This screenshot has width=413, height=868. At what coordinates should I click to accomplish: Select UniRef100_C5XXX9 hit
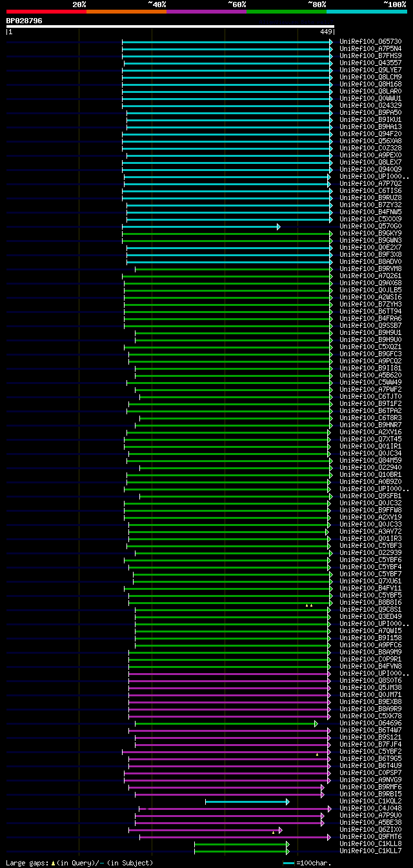(371, 219)
